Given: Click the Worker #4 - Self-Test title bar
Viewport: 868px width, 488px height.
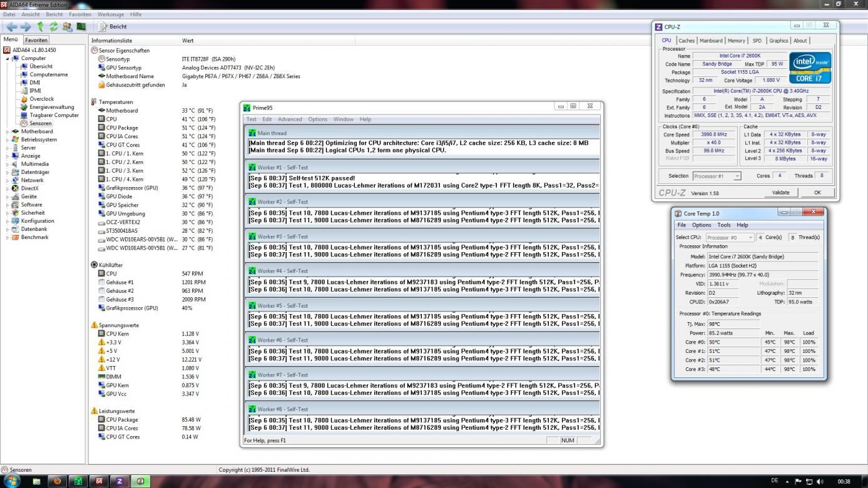Looking at the screenshot, I should [422, 271].
